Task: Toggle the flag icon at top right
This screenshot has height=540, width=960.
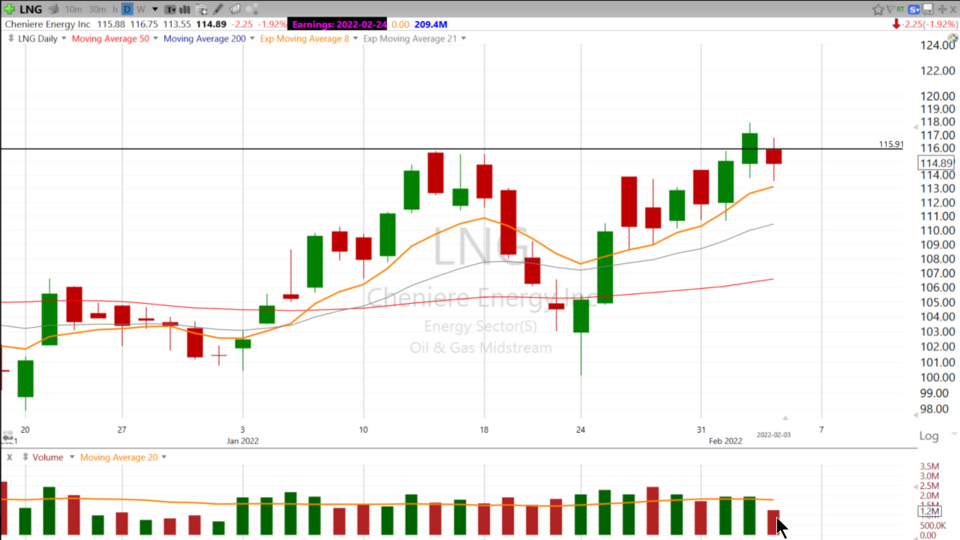Action: [x=890, y=9]
